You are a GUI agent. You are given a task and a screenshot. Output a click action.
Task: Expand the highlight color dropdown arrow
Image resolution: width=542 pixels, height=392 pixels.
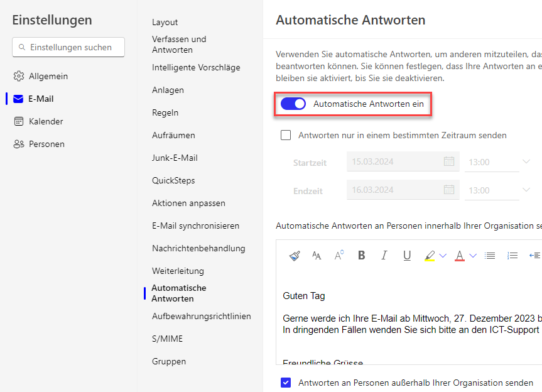click(x=443, y=256)
